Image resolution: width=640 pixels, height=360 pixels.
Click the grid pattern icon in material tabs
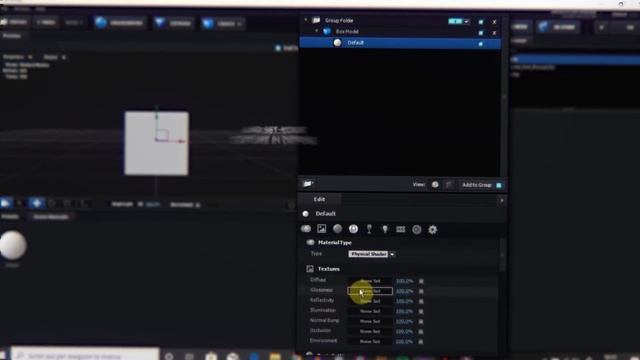[400, 229]
